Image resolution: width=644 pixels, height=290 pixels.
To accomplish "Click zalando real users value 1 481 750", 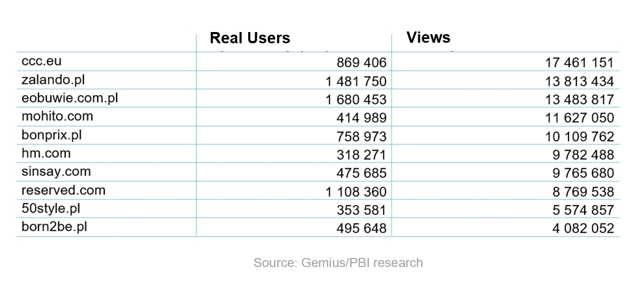I will (x=355, y=81).
